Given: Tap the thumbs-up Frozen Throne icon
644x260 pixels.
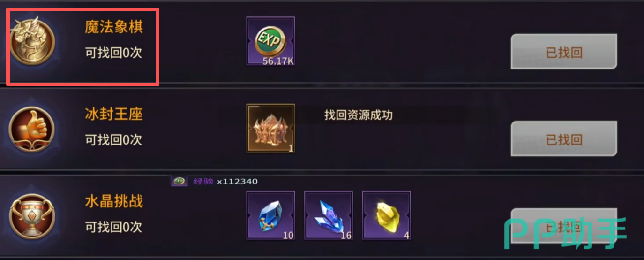Looking at the screenshot, I should [x=32, y=129].
